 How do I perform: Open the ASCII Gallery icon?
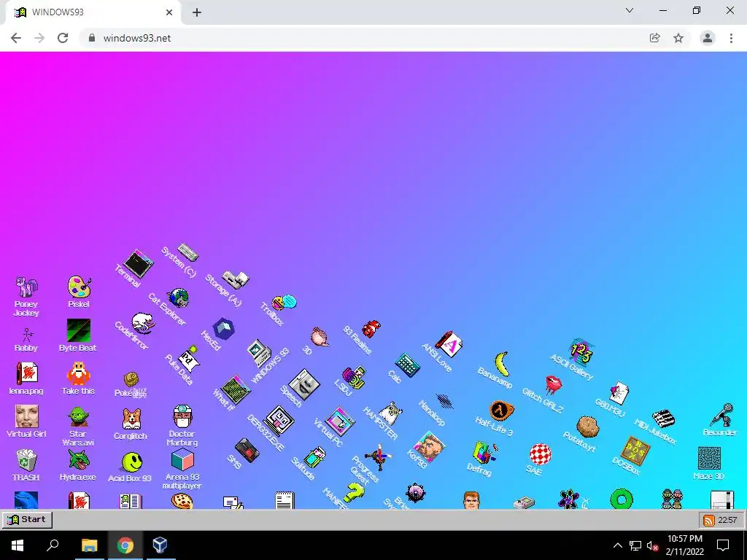tap(581, 352)
